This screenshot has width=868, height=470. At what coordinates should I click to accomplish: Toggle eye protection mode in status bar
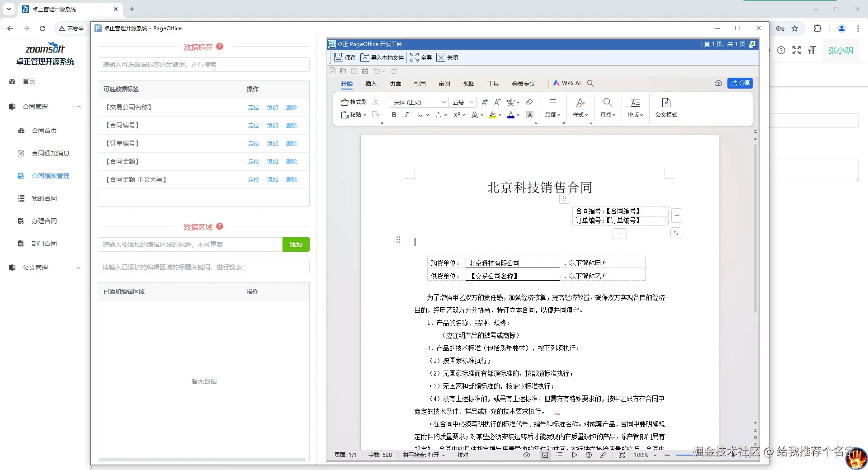pos(527,455)
